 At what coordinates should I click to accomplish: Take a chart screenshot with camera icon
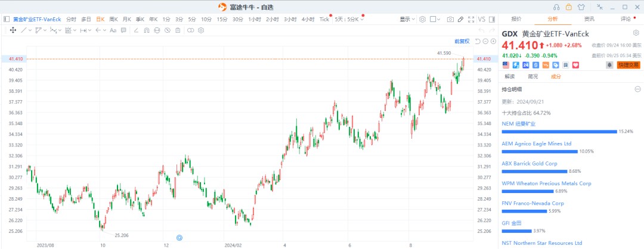point(450,19)
